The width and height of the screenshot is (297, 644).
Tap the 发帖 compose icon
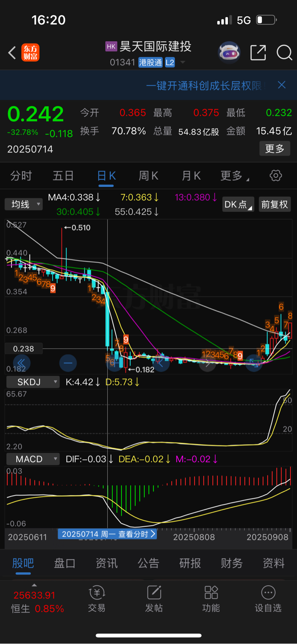(x=154, y=592)
